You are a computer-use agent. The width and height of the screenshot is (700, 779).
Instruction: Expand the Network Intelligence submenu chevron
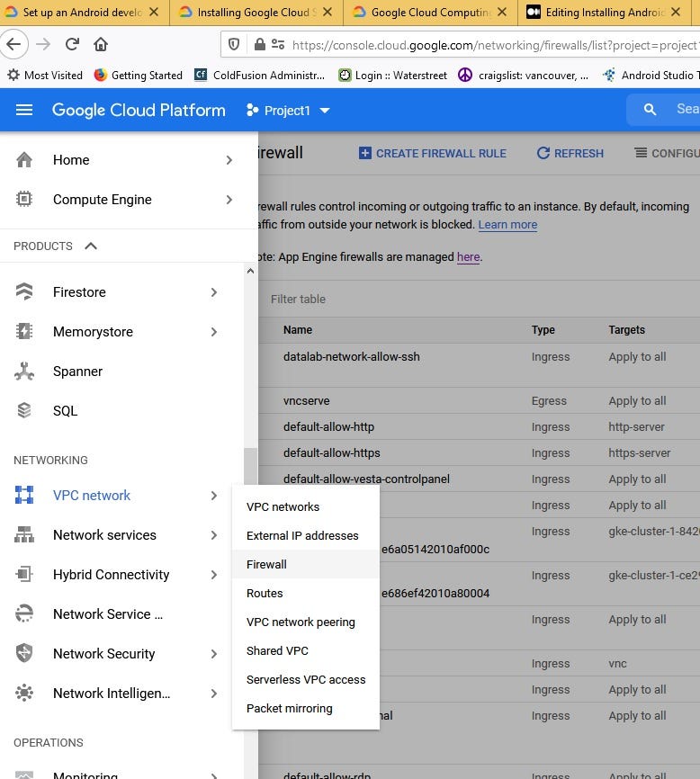(214, 694)
